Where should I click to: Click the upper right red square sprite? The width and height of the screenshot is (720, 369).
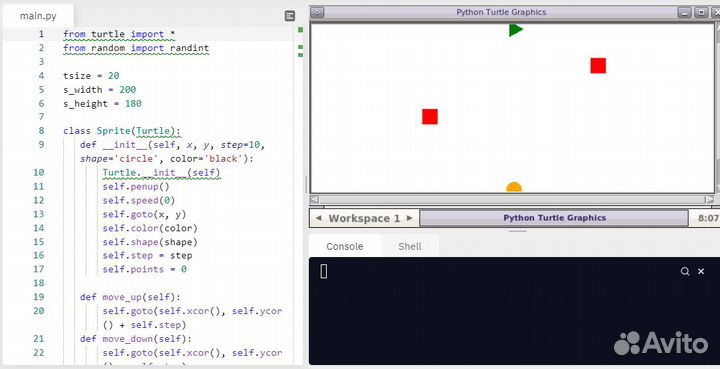pos(598,66)
